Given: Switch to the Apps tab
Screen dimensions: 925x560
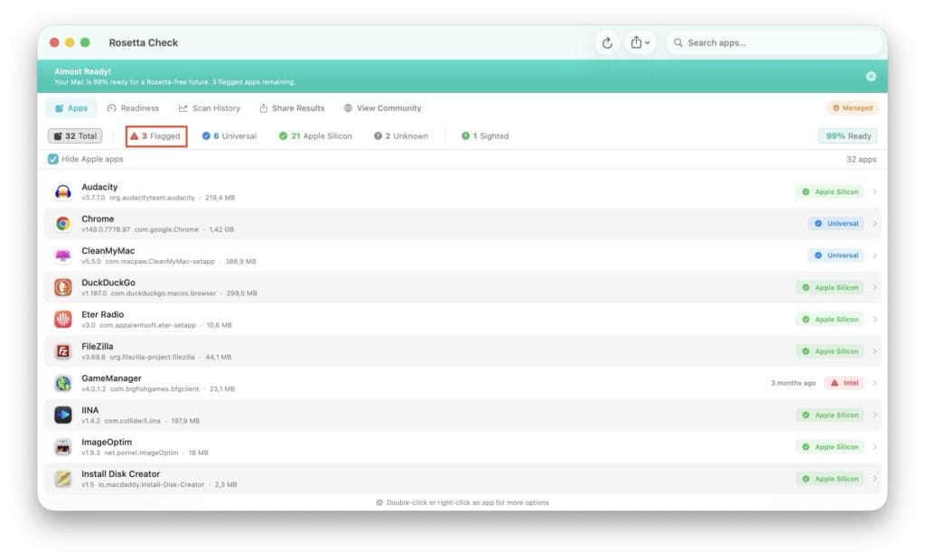Looking at the screenshot, I should pos(70,108).
